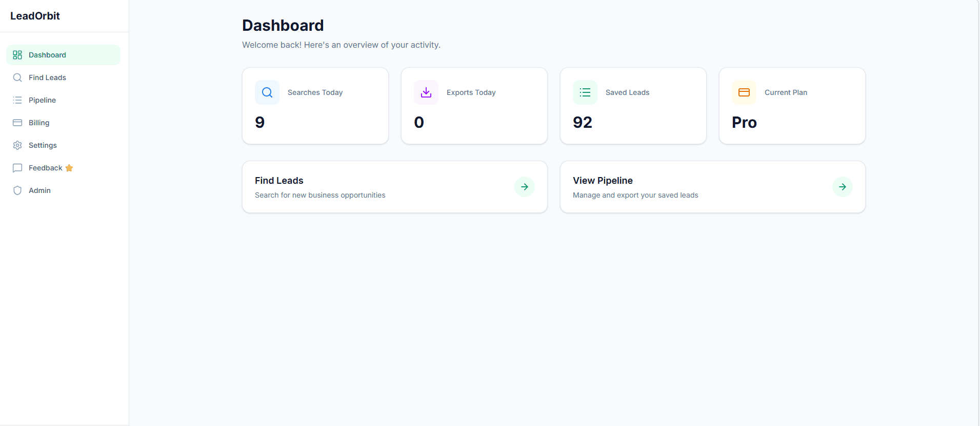980x426 pixels.
Task: Click the Searches Today magnifier icon
Action: [267, 92]
